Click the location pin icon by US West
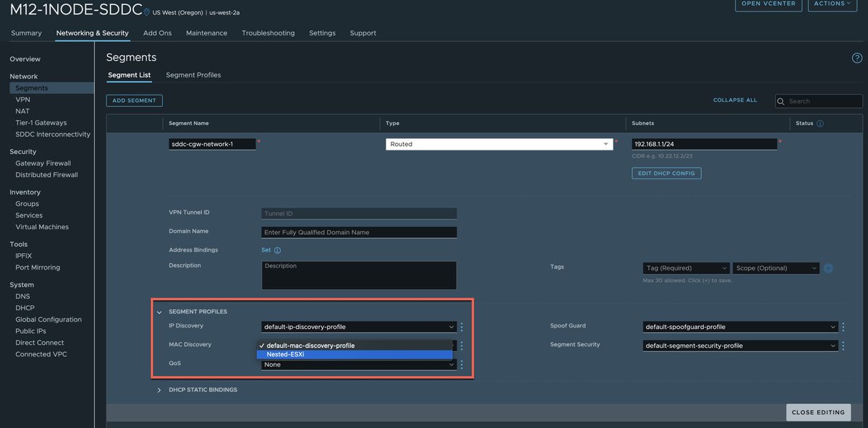This screenshot has width=868, height=428. click(147, 12)
